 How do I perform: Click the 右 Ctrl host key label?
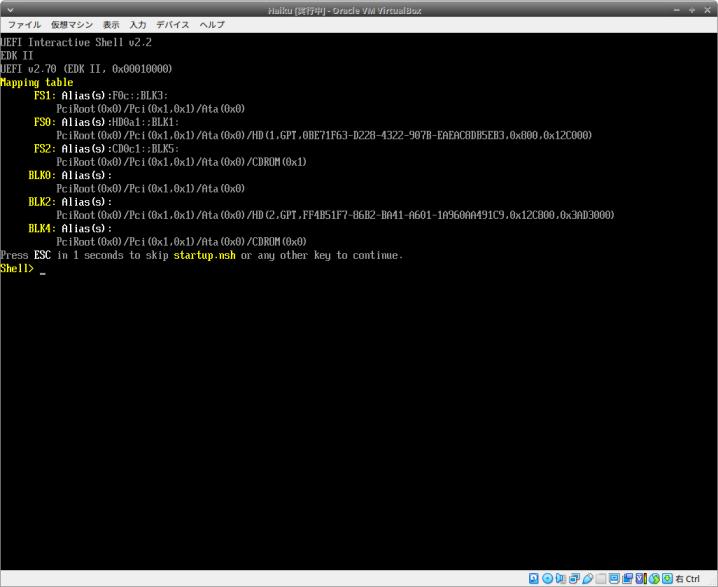[x=687, y=579]
